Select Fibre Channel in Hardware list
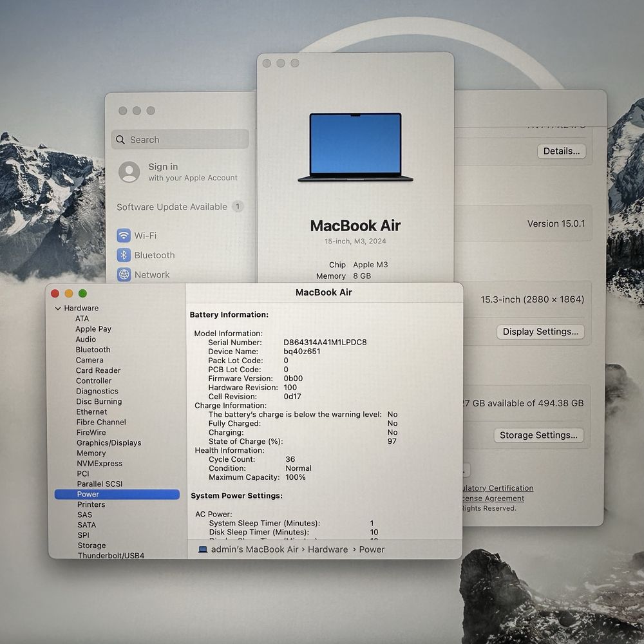The width and height of the screenshot is (644, 644). click(x=101, y=422)
